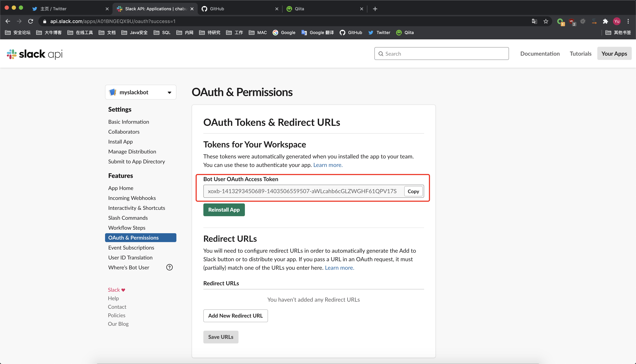Open the extensions puzzle icon
Image resolution: width=636 pixels, height=364 pixels.
pyautogui.click(x=605, y=21)
